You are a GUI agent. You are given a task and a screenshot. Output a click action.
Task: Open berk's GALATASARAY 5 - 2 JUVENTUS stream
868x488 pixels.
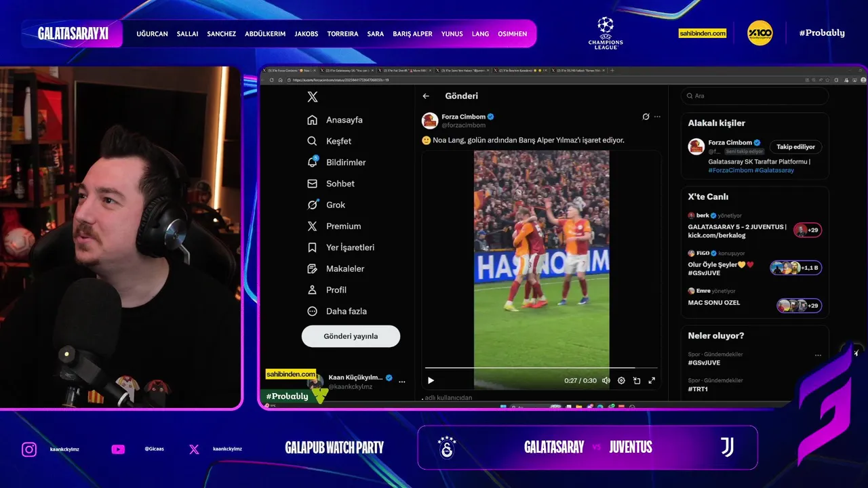coord(737,231)
